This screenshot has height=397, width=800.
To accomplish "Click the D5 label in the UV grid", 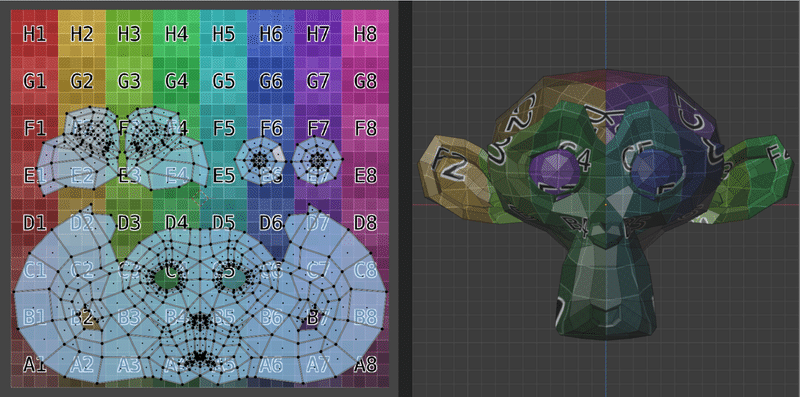I will tap(223, 223).
